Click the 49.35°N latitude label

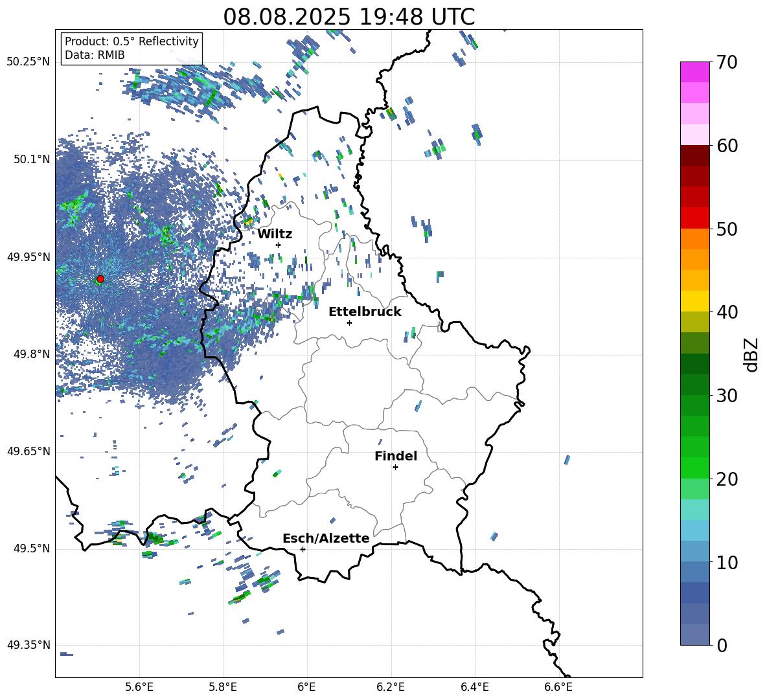point(29,645)
